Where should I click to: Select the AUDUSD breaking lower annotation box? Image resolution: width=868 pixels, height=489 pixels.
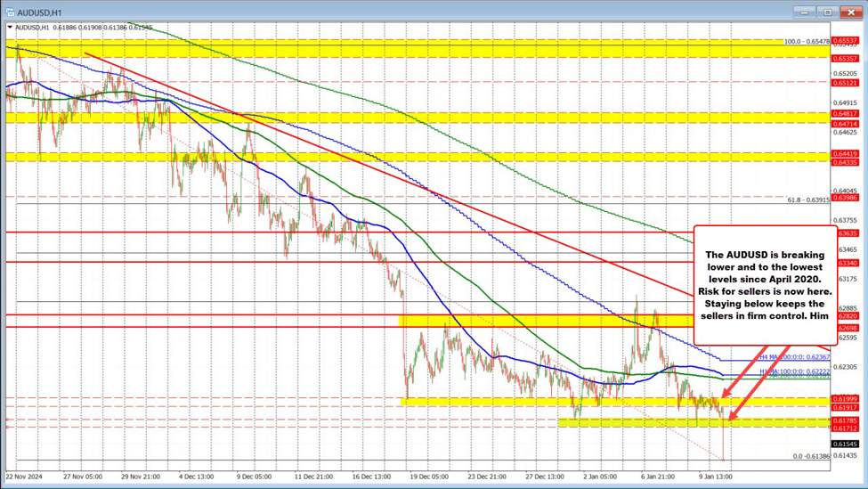(764, 285)
